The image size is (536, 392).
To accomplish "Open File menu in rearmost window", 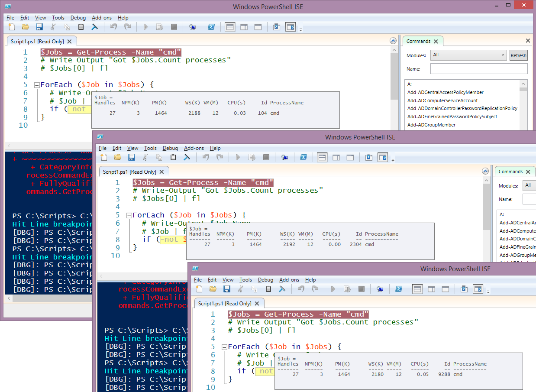I will 10,18.
